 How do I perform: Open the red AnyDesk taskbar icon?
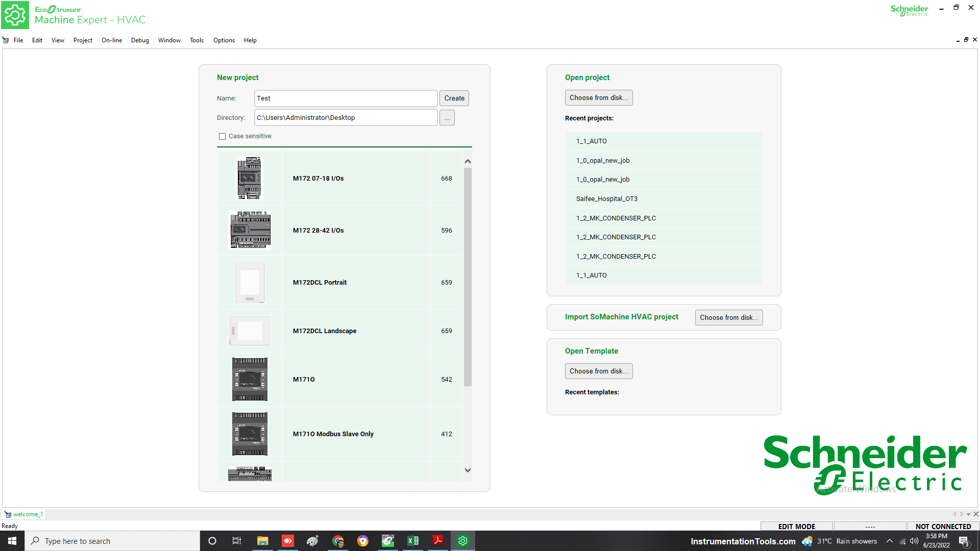point(288,541)
